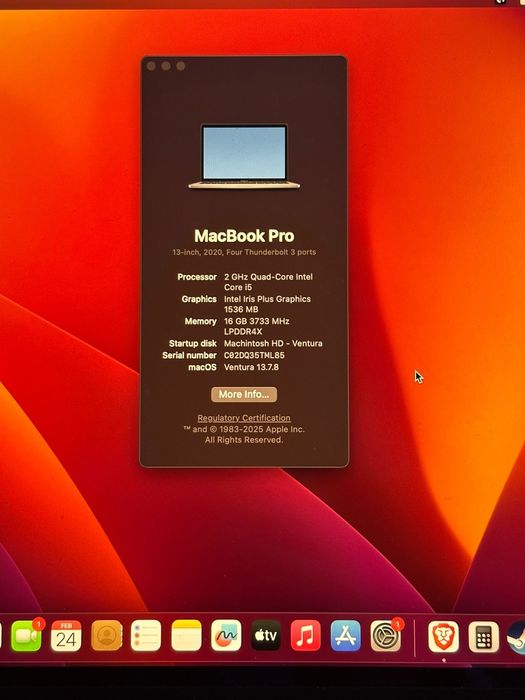Click the "Serial number" label

click(189, 355)
